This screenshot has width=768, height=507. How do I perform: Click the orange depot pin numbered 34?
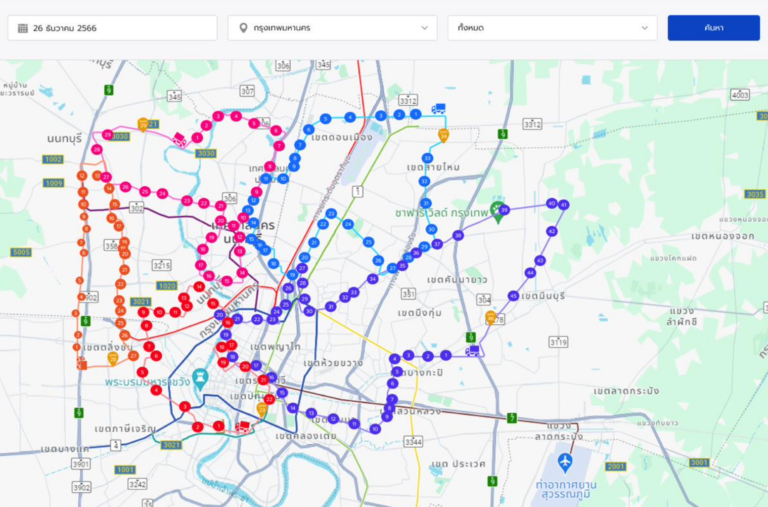(x=443, y=134)
